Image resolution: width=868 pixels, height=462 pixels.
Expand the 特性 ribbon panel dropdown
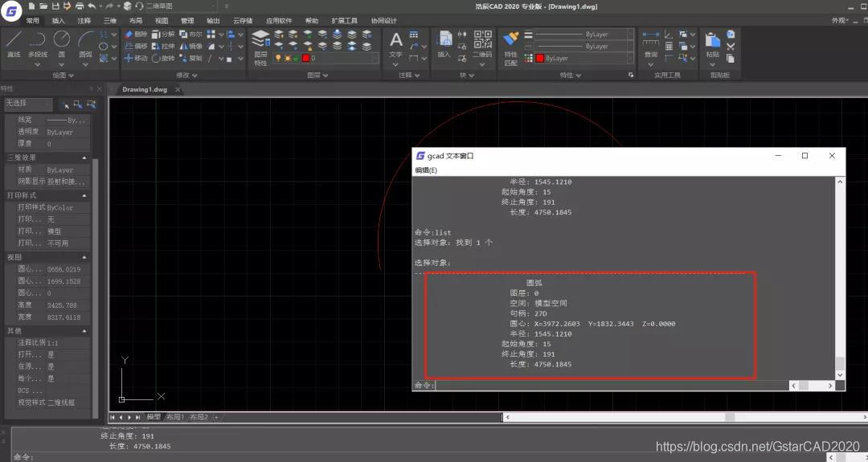[x=570, y=76]
